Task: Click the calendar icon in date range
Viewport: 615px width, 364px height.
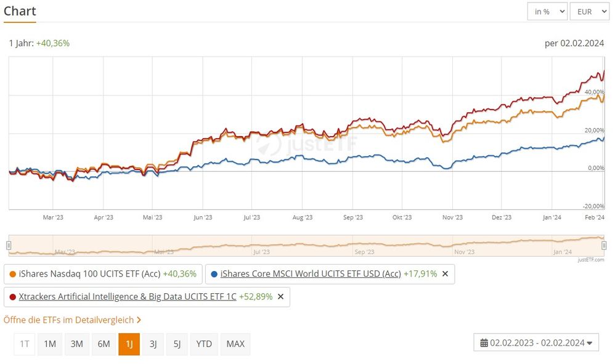Action: coord(484,343)
